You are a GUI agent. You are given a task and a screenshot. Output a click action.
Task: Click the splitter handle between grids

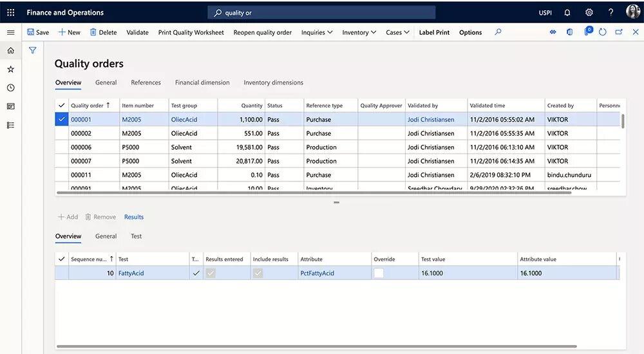click(336, 203)
